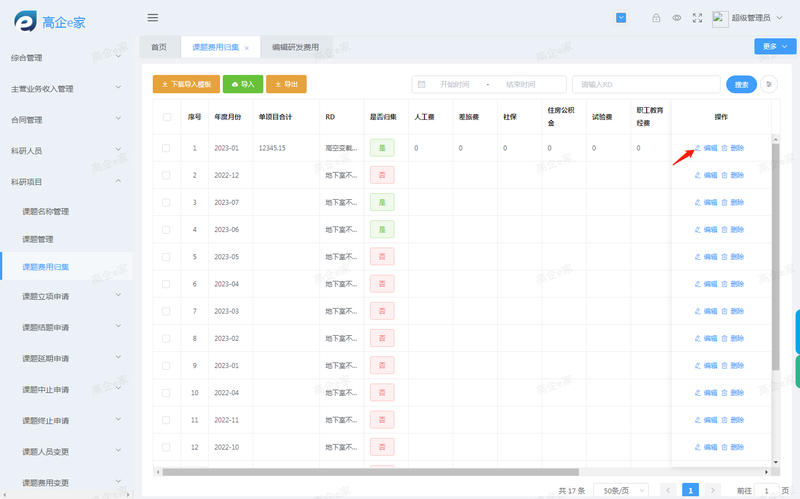
Task: Toggle fullscreen mode icon
Action: pos(697,18)
